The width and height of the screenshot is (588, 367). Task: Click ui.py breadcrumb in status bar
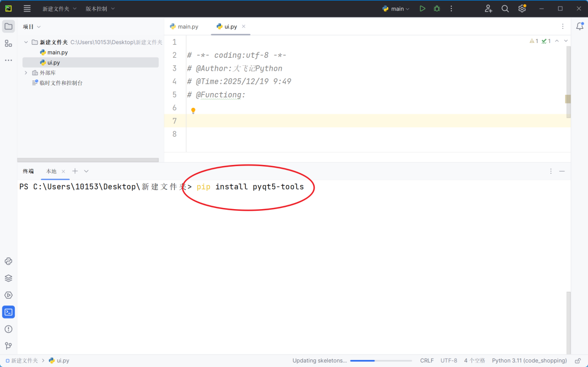[x=59, y=360]
